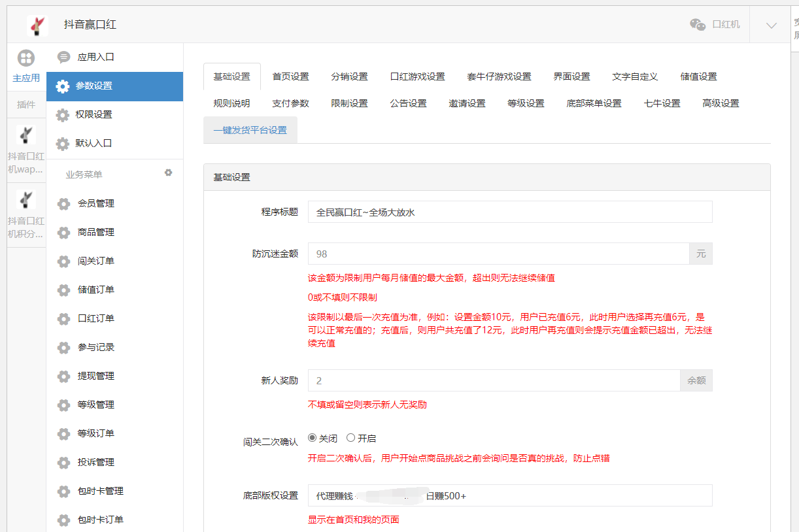The height and width of the screenshot is (532, 799).
Task: Click the 程序标题 input field
Action: (x=510, y=212)
